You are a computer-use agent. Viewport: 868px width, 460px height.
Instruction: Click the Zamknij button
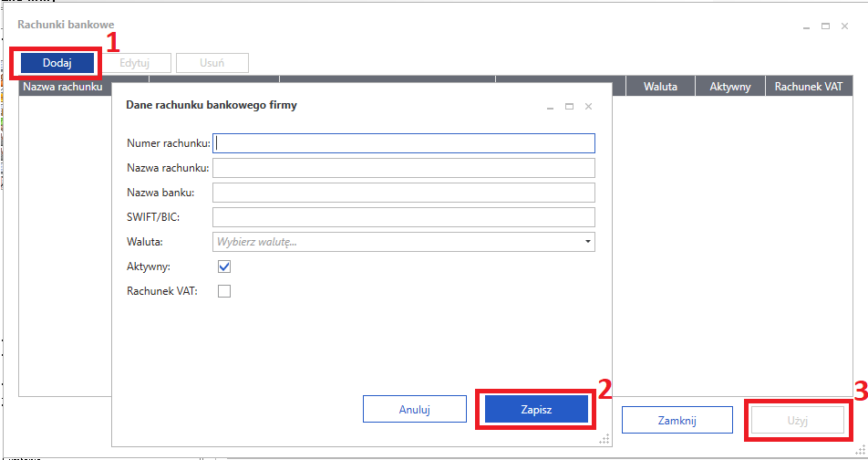(x=677, y=420)
